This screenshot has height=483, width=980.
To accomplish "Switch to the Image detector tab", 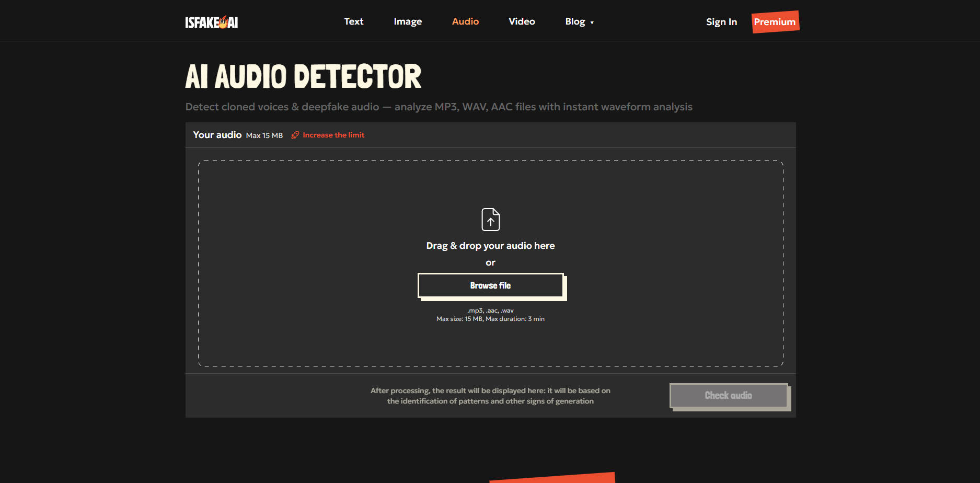I will point(408,21).
